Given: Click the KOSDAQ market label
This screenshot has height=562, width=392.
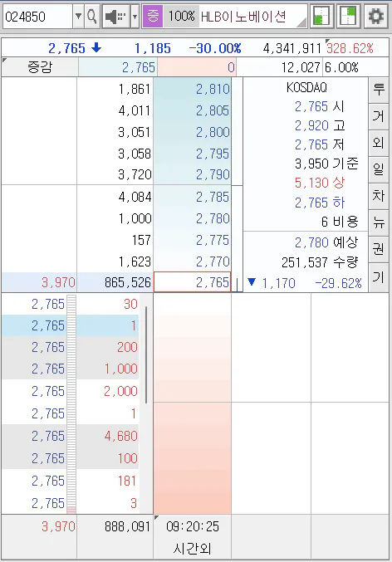Looking at the screenshot, I should click(306, 87).
